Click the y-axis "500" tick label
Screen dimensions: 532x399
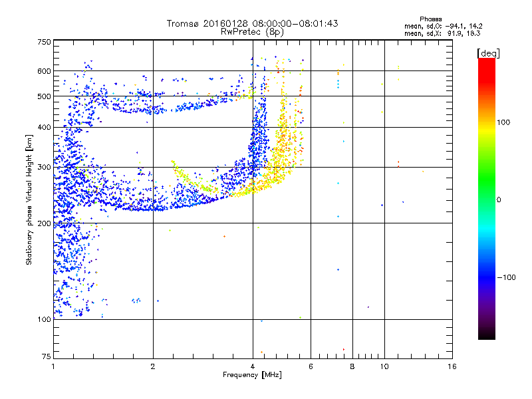[44, 96]
